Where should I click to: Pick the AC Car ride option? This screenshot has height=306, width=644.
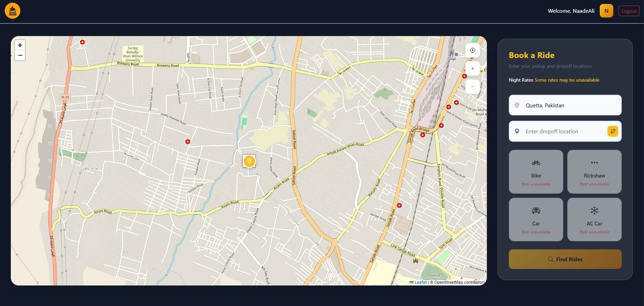(x=594, y=220)
